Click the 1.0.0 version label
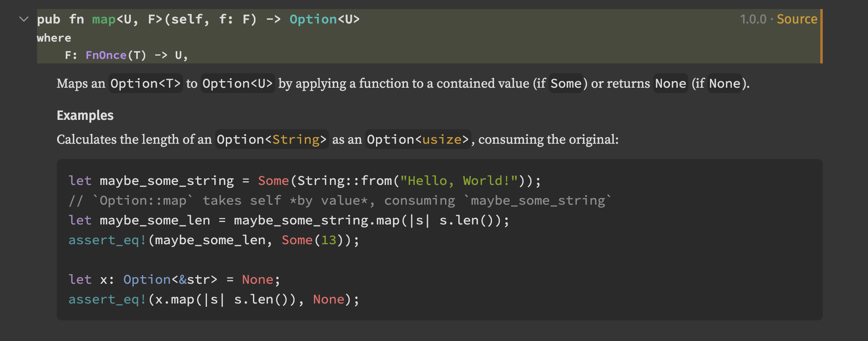This screenshot has width=868, height=341. 753,19
